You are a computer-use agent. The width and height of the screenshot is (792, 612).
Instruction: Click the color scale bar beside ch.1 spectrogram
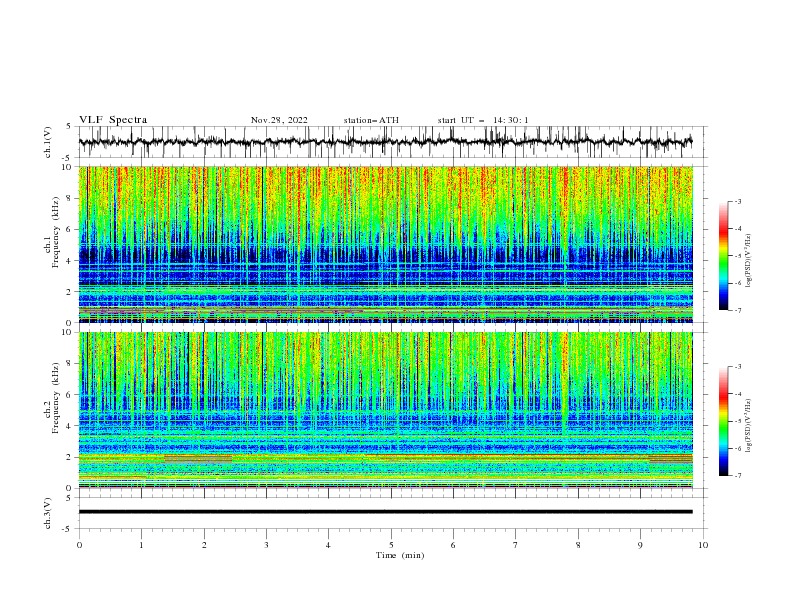[x=723, y=256]
